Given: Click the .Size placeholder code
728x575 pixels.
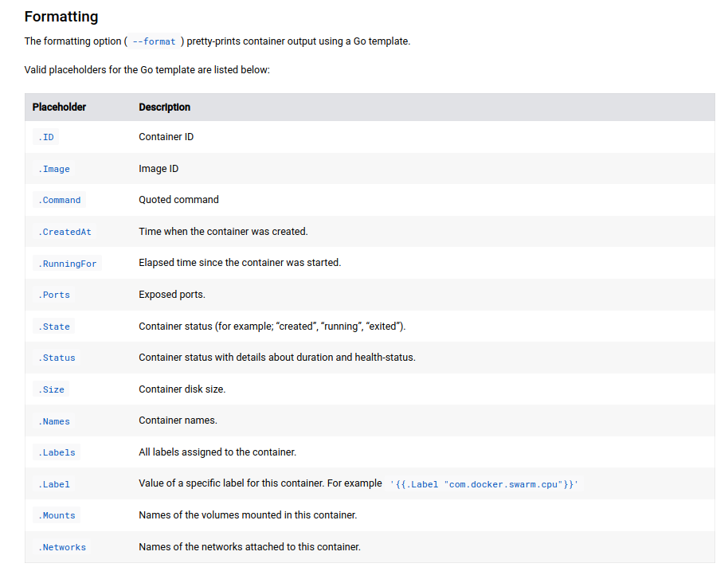Looking at the screenshot, I should pyautogui.click(x=51, y=389).
